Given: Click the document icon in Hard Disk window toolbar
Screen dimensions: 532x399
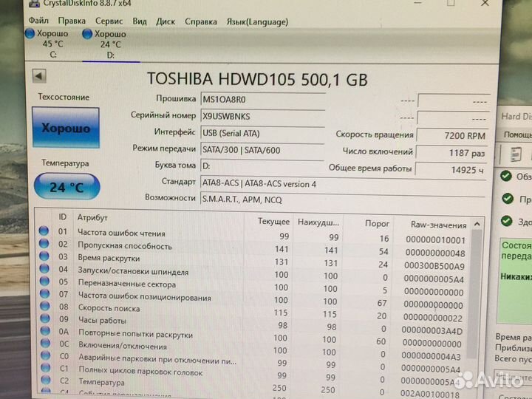Looking at the screenshot, I should pos(516,154).
